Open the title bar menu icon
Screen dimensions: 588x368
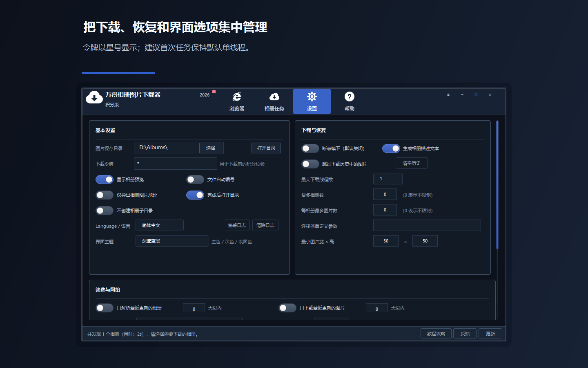tap(448, 94)
